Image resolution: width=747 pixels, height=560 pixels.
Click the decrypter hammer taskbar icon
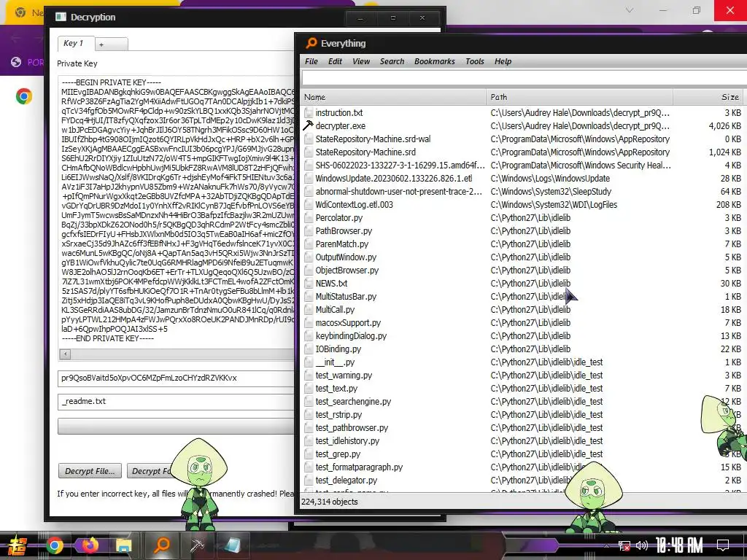tap(196, 545)
